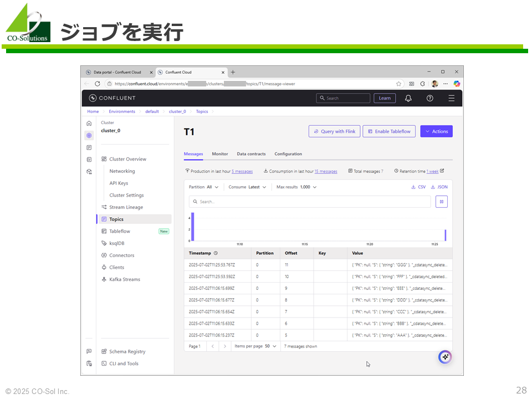The image size is (532, 399).
Task: Click the Query with Flink button
Action: pyautogui.click(x=335, y=131)
